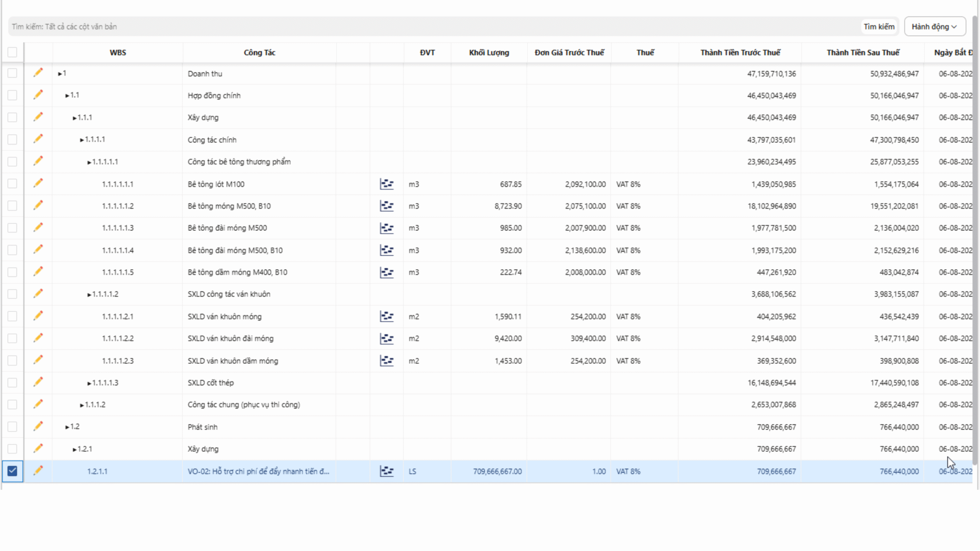Uncheck the checkbox for row 1.2.1.1

[12, 471]
